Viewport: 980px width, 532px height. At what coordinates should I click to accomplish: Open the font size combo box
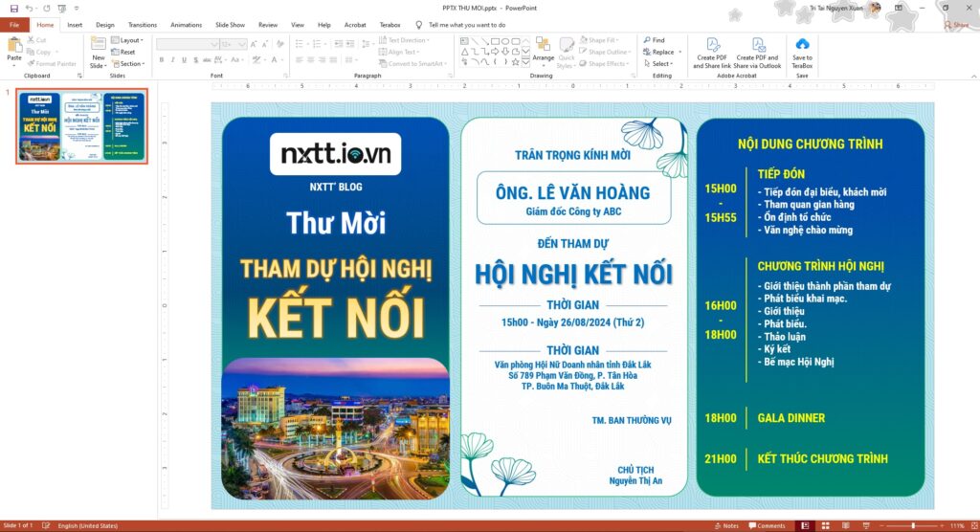point(234,44)
